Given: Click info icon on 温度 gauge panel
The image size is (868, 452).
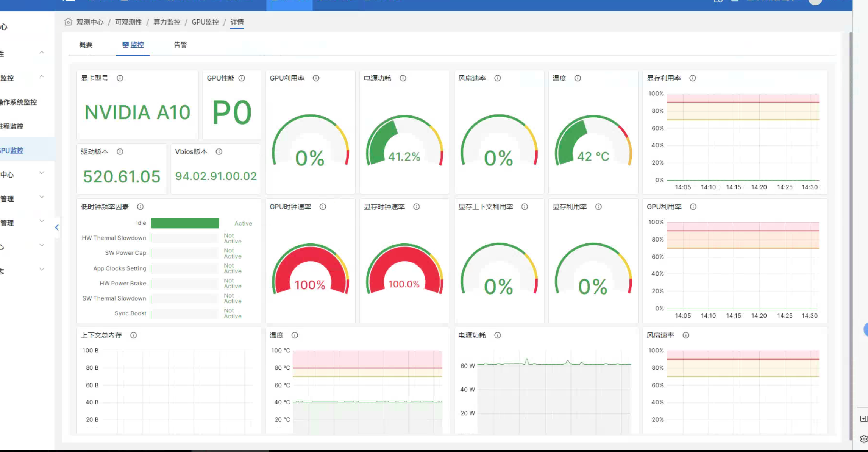Looking at the screenshot, I should click(x=578, y=78).
